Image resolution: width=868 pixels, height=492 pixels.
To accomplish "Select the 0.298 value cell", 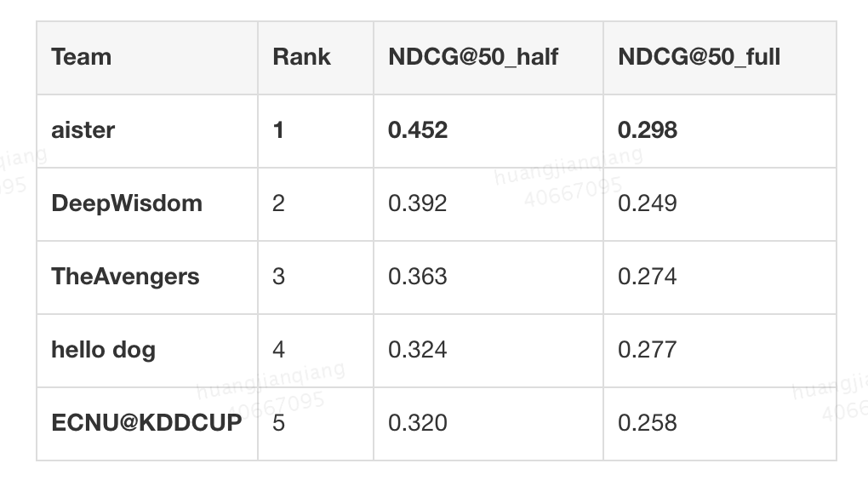I will (648, 130).
